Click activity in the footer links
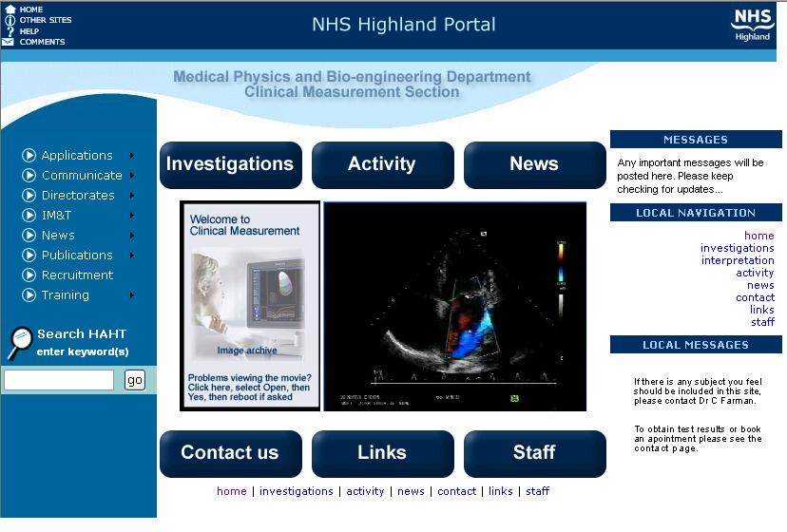 365,491
